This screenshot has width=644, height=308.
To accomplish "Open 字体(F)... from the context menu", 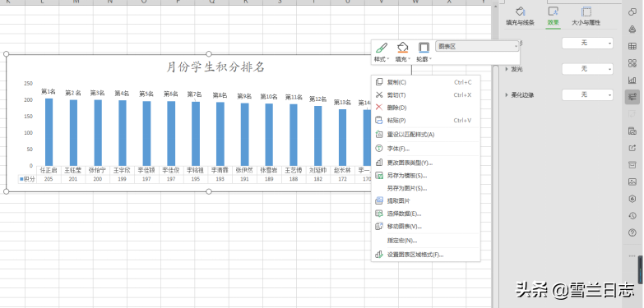I will pos(425,149).
